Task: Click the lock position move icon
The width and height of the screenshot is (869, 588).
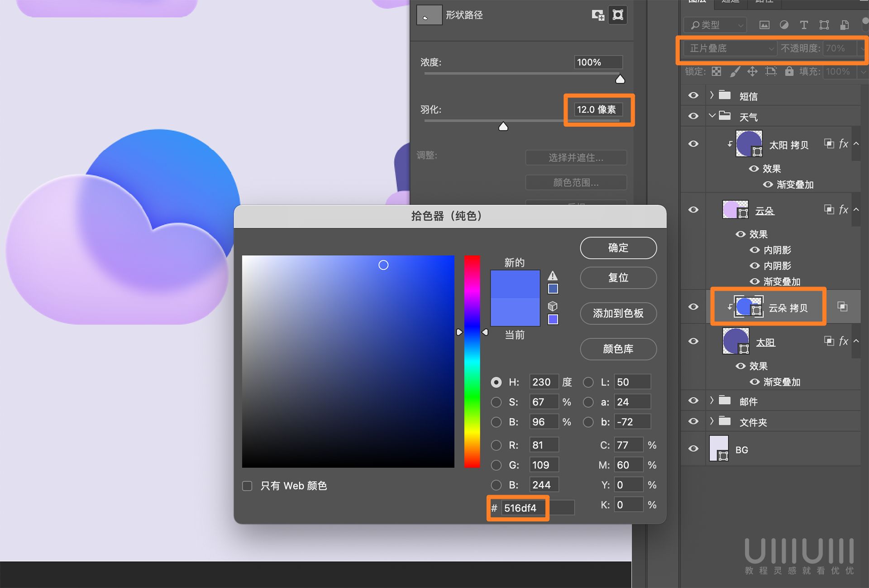Action: point(753,72)
